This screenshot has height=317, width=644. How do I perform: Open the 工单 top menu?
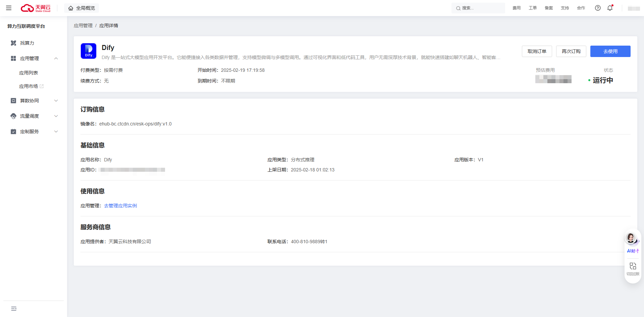(x=533, y=8)
